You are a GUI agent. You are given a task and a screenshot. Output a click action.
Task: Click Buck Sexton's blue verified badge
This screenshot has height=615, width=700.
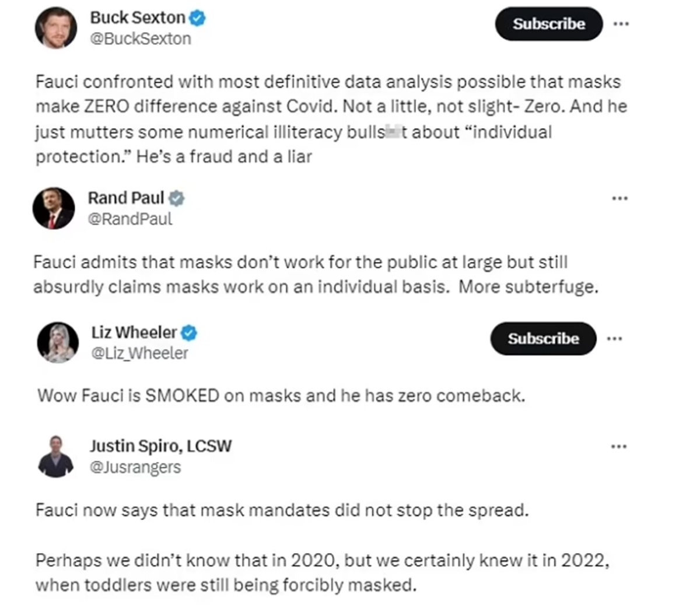click(x=198, y=18)
